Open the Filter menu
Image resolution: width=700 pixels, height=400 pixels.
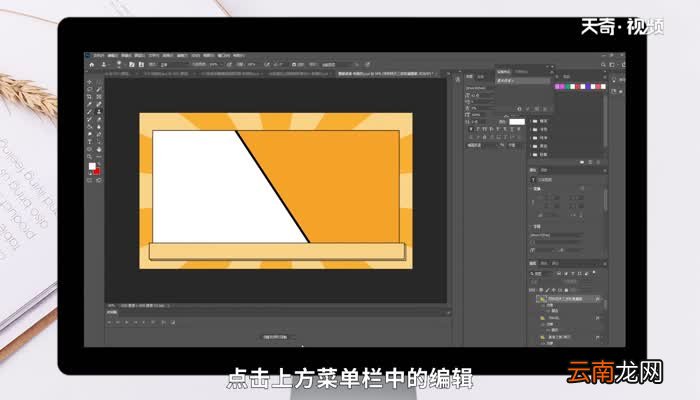[182, 56]
